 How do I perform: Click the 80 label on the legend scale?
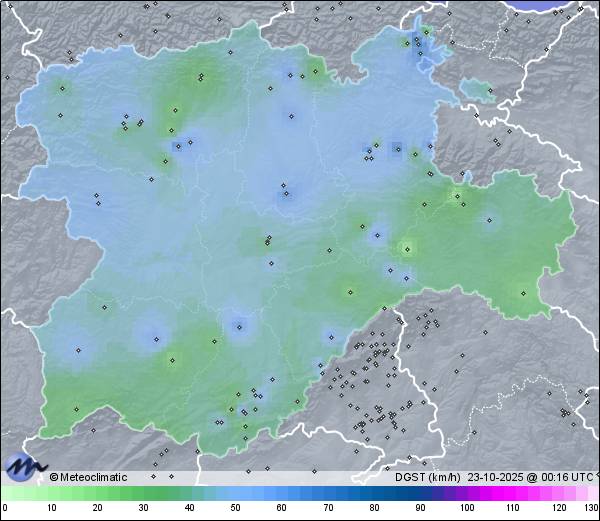(374, 509)
